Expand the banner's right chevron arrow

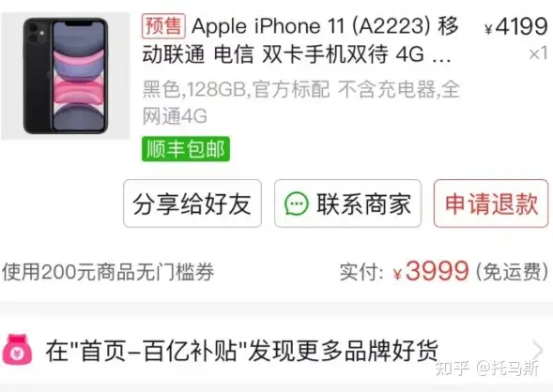coord(537,350)
